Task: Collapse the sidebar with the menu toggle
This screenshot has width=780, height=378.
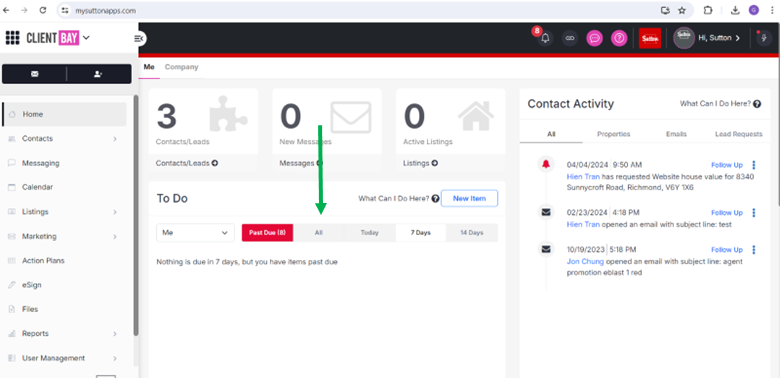Action: (x=139, y=38)
